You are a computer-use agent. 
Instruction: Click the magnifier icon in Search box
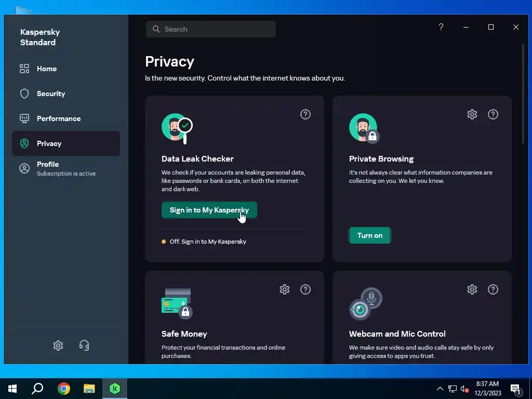[x=156, y=29]
